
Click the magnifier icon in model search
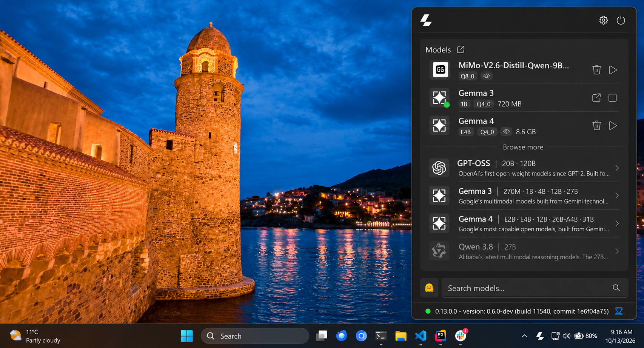(x=616, y=288)
